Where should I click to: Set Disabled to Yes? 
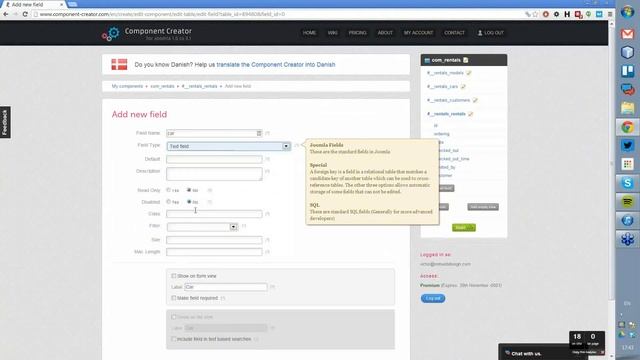coord(169,202)
